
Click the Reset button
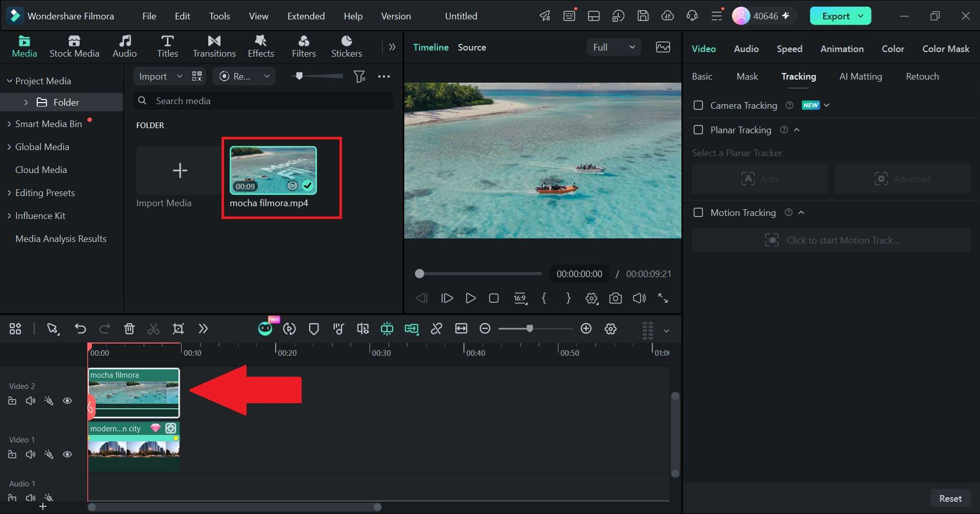point(950,498)
